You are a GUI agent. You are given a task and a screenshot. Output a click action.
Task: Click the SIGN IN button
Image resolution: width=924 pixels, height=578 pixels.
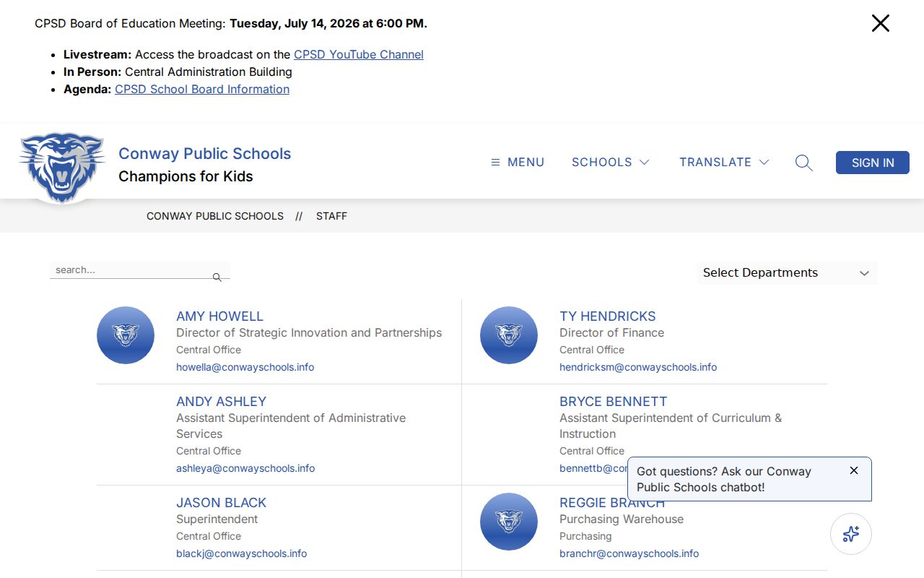(872, 163)
